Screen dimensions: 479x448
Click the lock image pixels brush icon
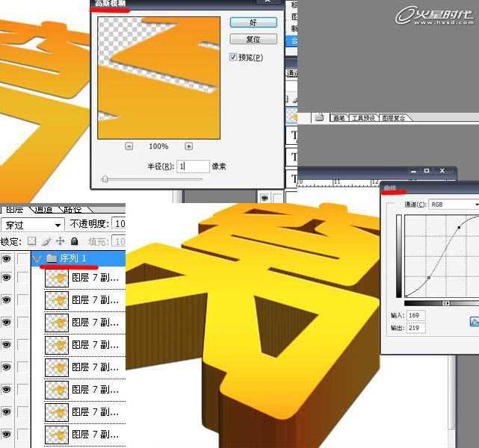(46, 241)
